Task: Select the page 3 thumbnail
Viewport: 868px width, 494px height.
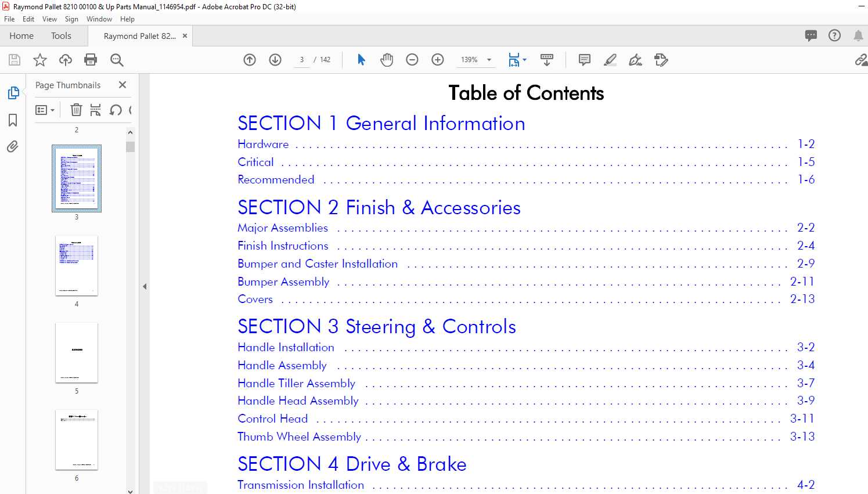Action: (x=77, y=178)
